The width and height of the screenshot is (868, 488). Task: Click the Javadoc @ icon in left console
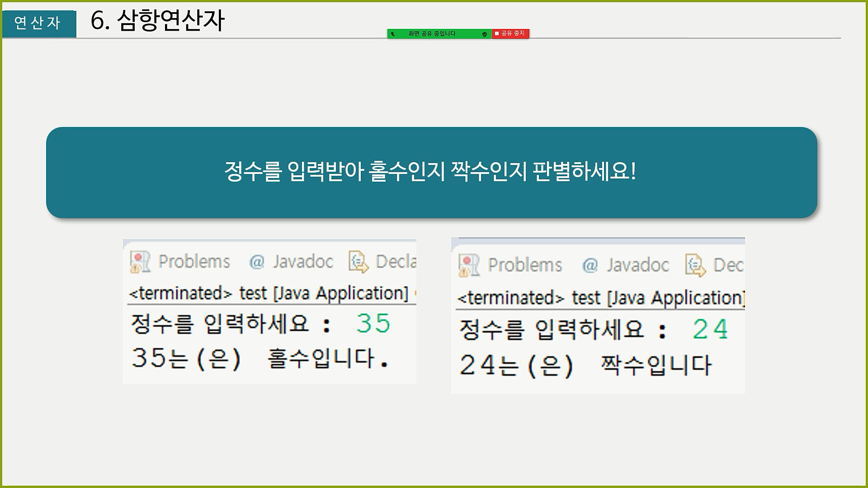tap(256, 262)
